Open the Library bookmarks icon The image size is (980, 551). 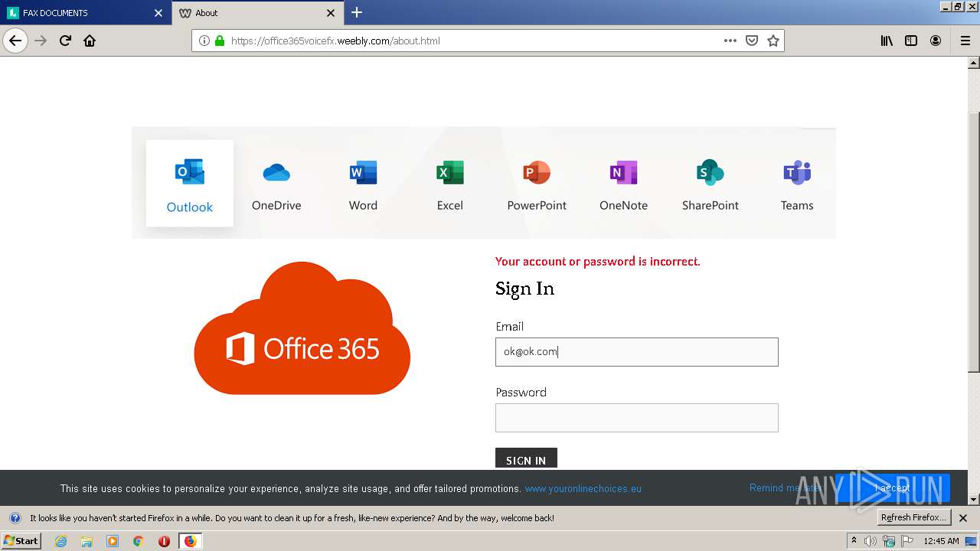point(887,41)
